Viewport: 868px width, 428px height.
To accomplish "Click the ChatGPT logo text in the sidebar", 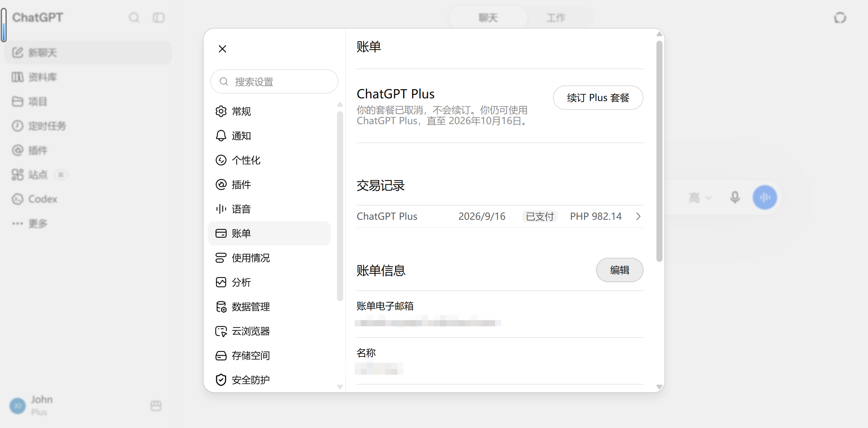I will tap(38, 18).
